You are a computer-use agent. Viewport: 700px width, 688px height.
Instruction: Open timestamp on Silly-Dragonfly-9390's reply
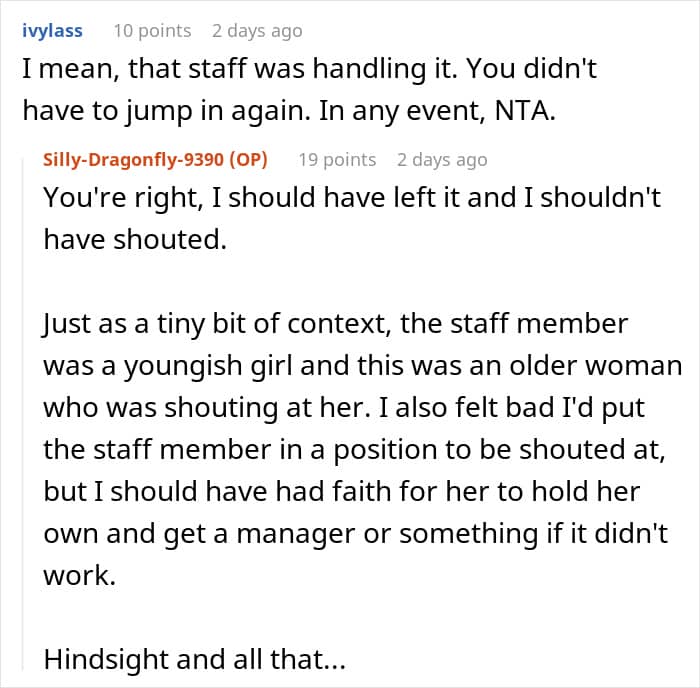point(442,160)
